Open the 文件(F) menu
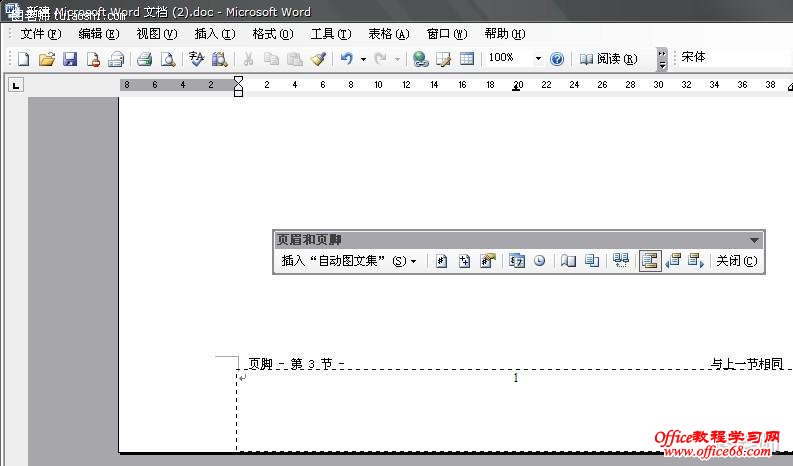Screen dimensions: 793x466 pyautogui.click(x=40, y=34)
